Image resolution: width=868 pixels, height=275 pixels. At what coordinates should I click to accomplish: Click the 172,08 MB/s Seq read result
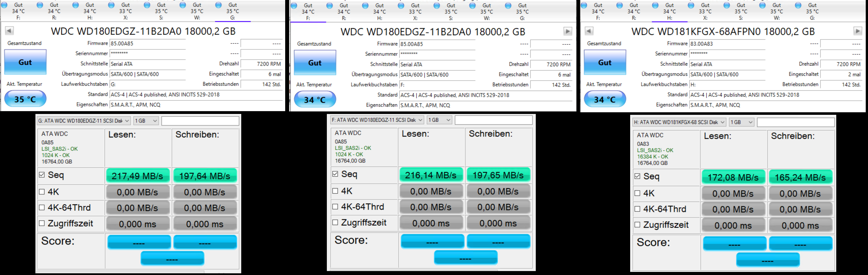point(733,177)
